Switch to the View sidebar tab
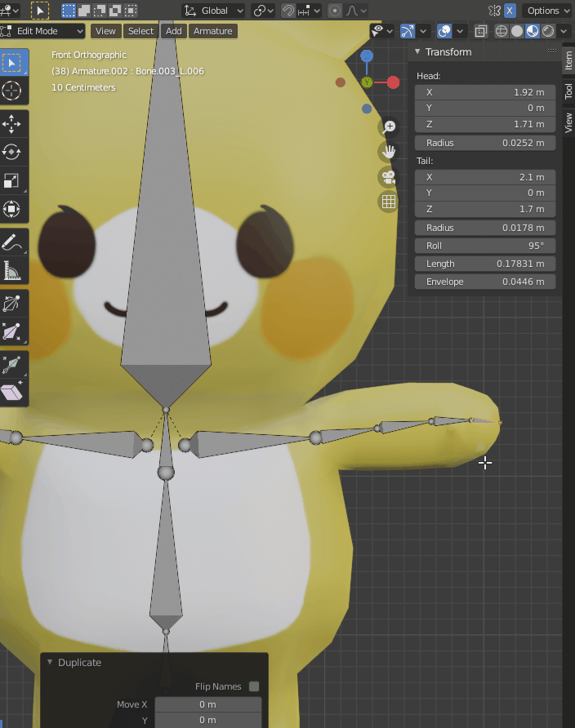Image resolution: width=575 pixels, height=728 pixels. (x=568, y=122)
